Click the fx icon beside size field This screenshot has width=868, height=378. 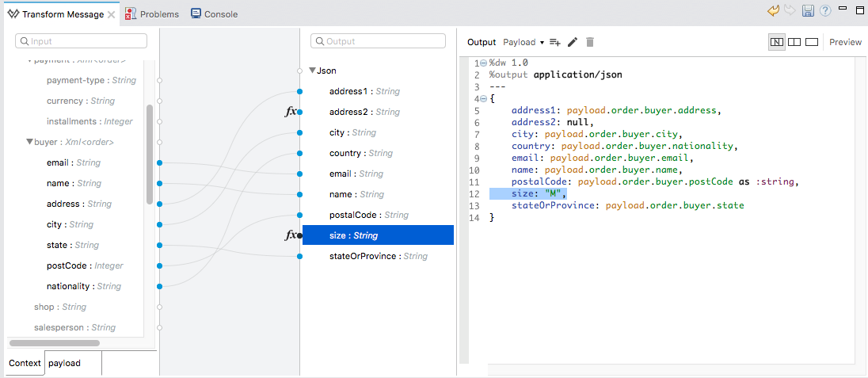pyautogui.click(x=291, y=235)
